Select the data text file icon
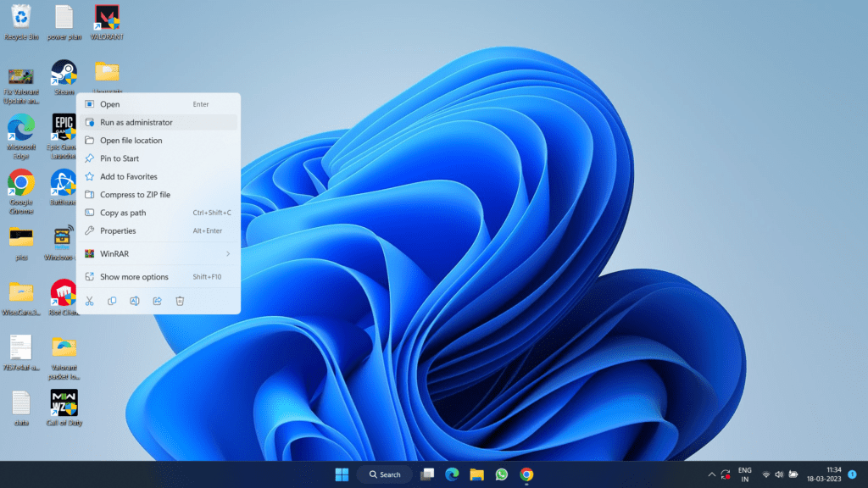Viewport: 868px width, 488px height. [x=21, y=408]
